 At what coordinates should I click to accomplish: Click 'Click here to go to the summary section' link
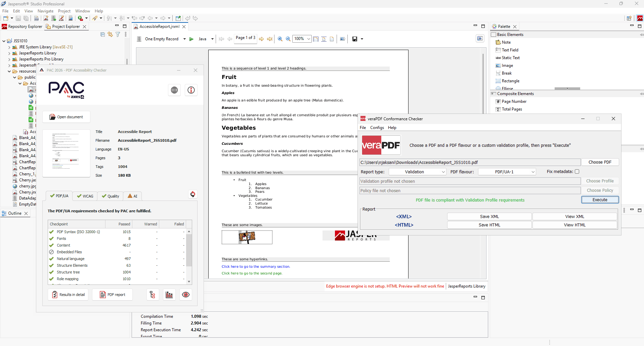[x=256, y=267]
